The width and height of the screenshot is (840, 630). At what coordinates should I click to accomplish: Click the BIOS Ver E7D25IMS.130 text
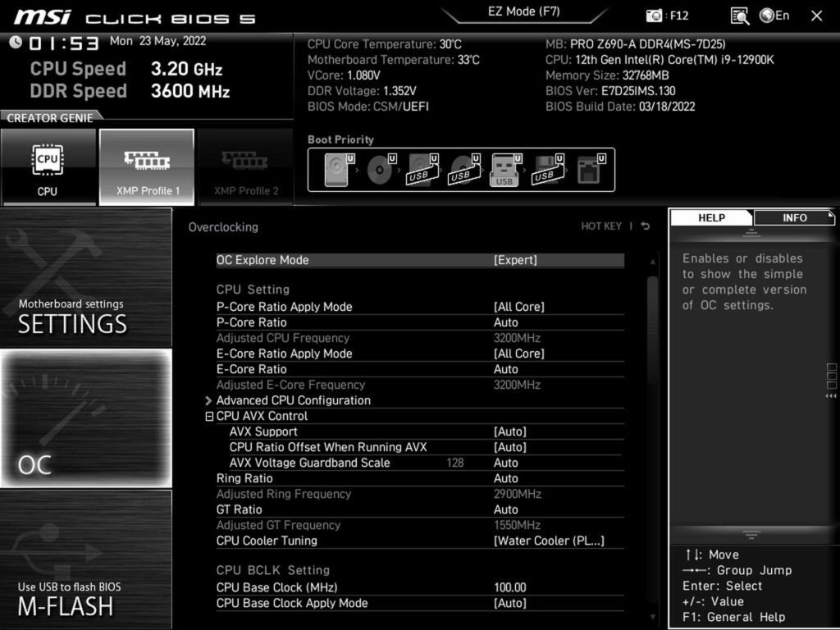coord(610,91)
